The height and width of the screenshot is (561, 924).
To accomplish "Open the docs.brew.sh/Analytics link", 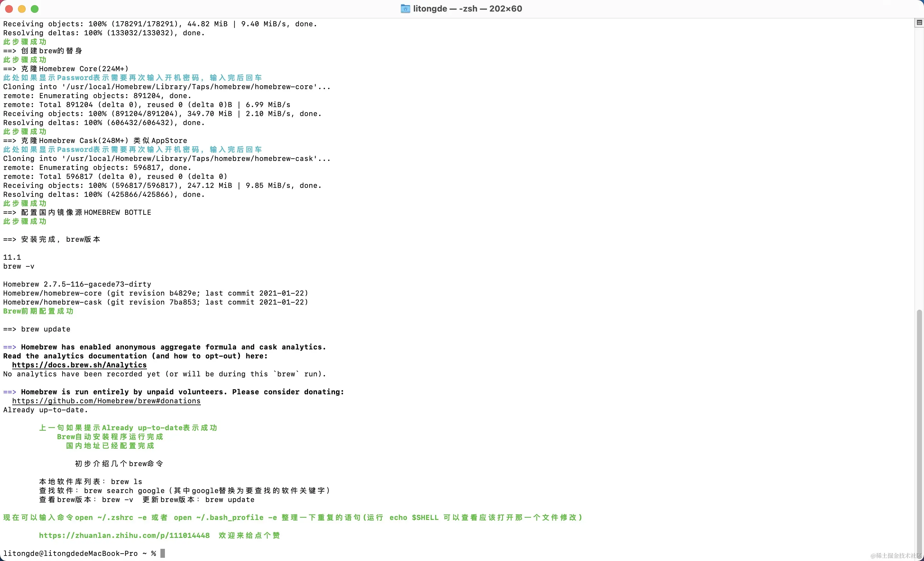I will coord(79,365).
